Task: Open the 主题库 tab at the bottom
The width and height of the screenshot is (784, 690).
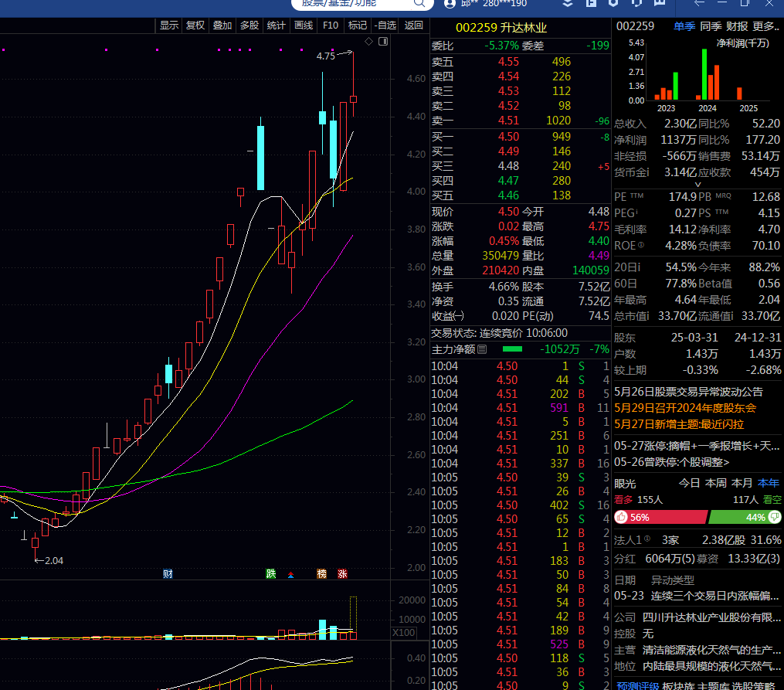Action: 713,685
